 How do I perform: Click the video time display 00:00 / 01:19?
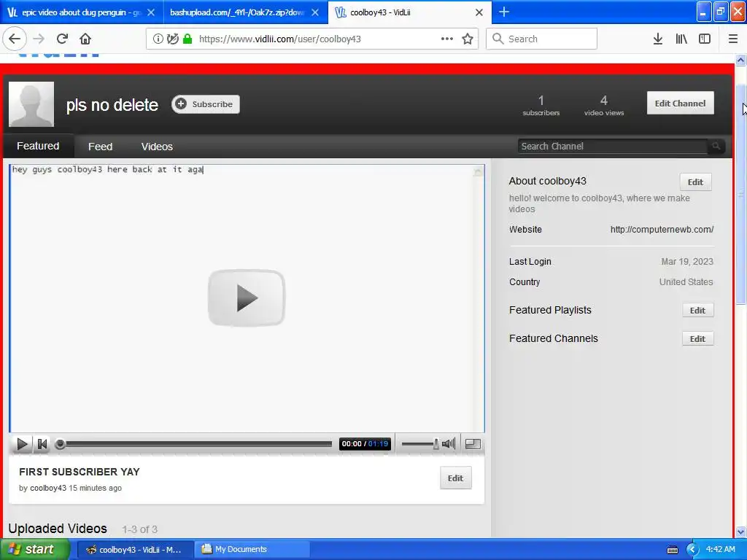[x=365, y=444]
